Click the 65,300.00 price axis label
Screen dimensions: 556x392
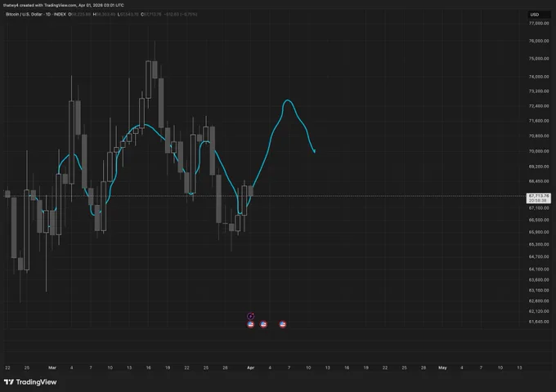(539, 244)
